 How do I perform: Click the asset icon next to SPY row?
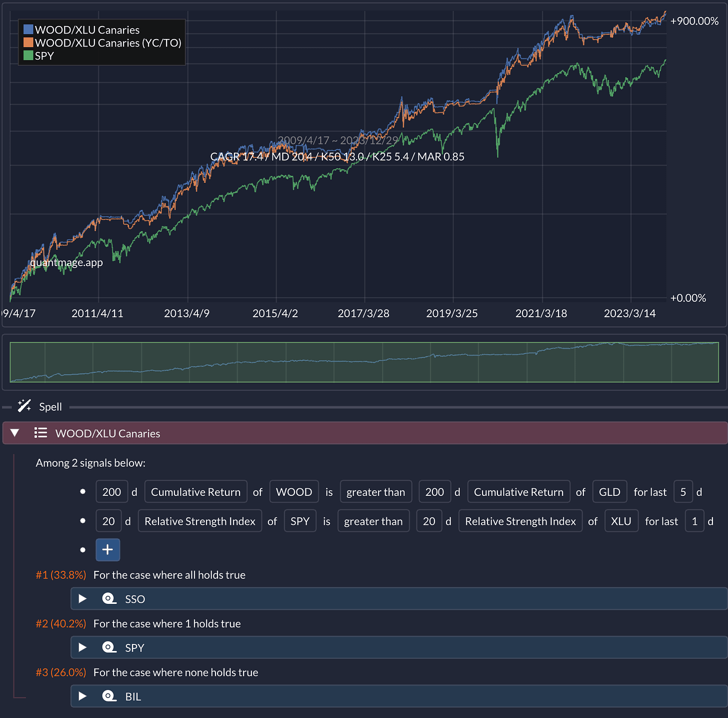click(109, 647)
